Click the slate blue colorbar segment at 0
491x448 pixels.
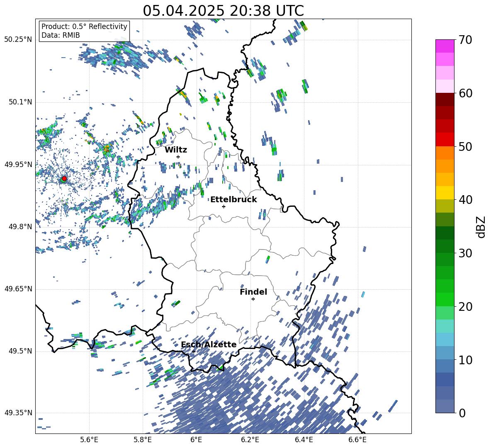[x=445, y=406]
